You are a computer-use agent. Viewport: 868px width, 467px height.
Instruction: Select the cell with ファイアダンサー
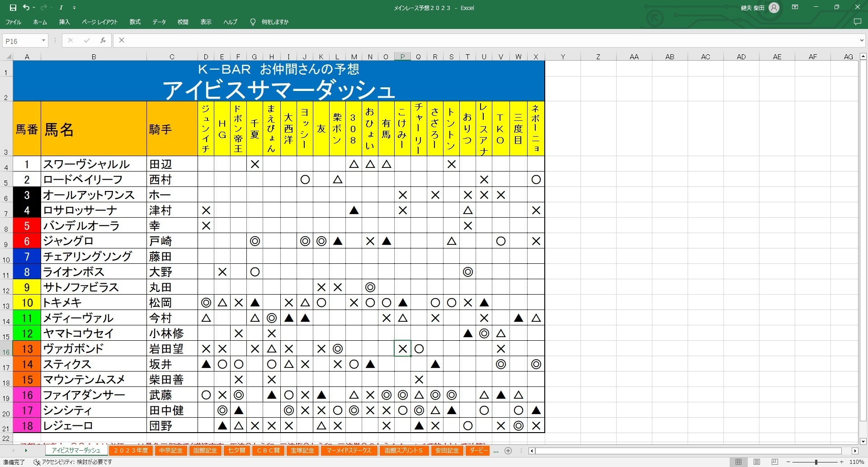pos(94,395)
